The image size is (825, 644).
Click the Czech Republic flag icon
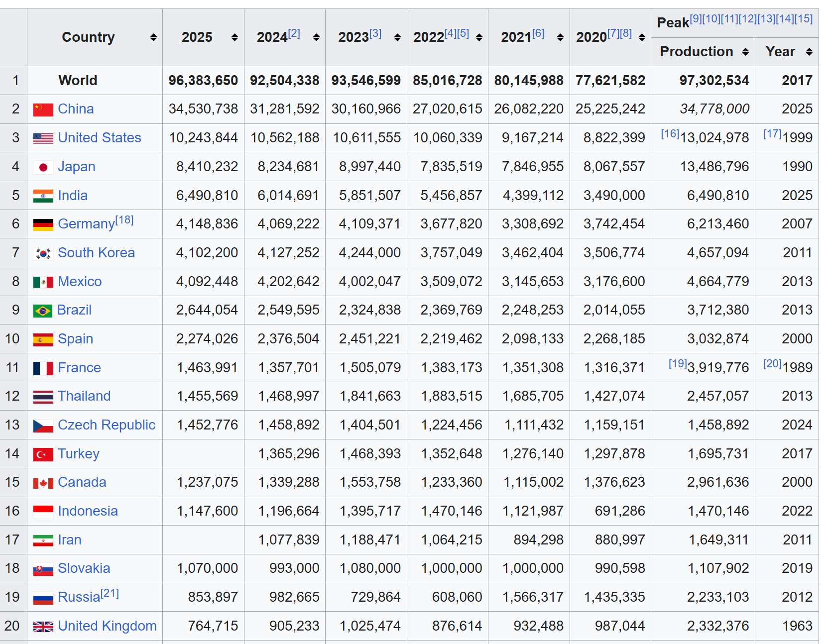pyautogui.click(x=43, y=426)
